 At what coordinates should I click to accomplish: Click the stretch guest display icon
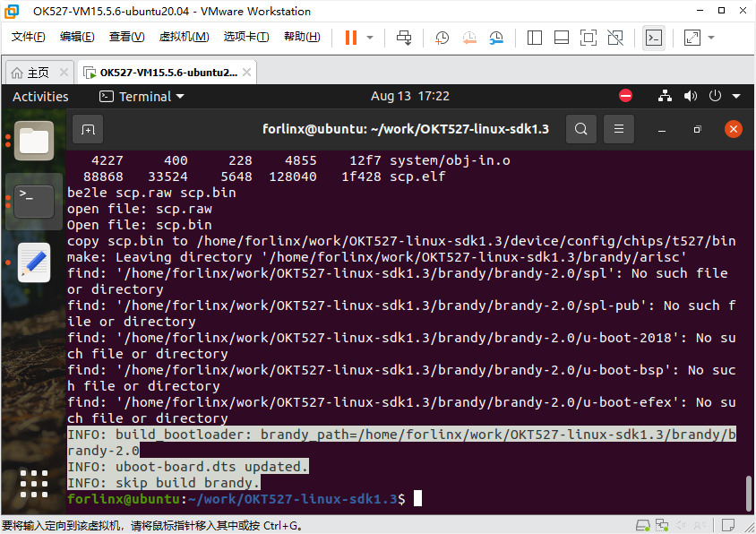(x=692, y=38)
